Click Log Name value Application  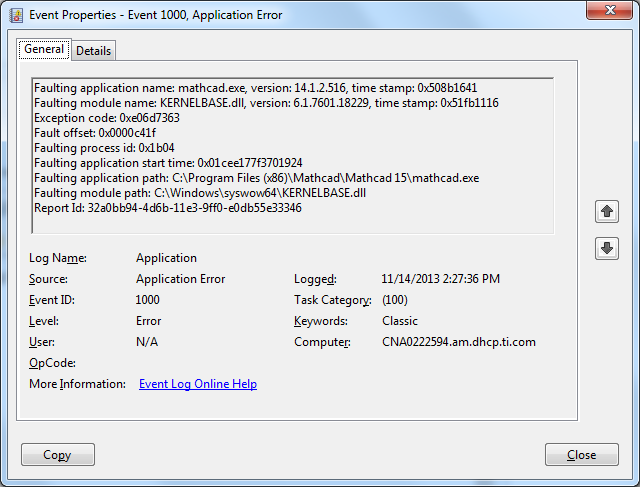coord(167,258)
